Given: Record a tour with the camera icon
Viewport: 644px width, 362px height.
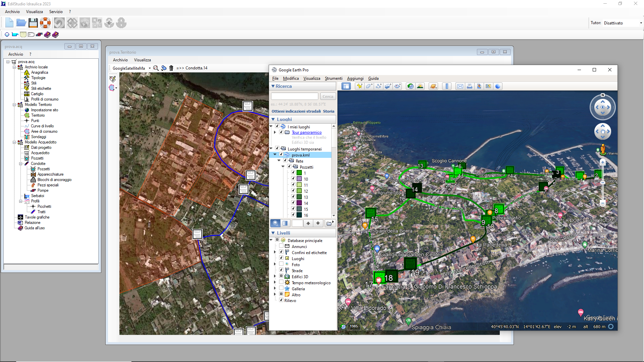Looking at the screenshot, I should (x=397, y=86).
